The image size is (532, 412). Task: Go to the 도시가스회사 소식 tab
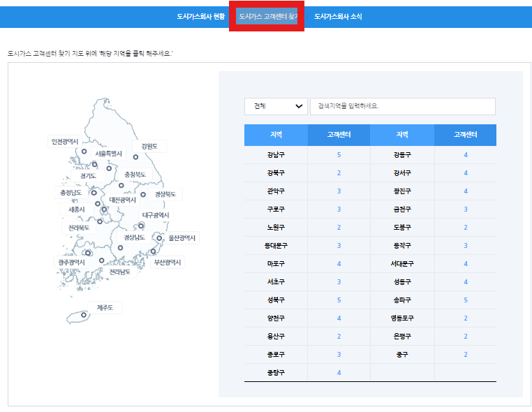click(x=338, y=16)
